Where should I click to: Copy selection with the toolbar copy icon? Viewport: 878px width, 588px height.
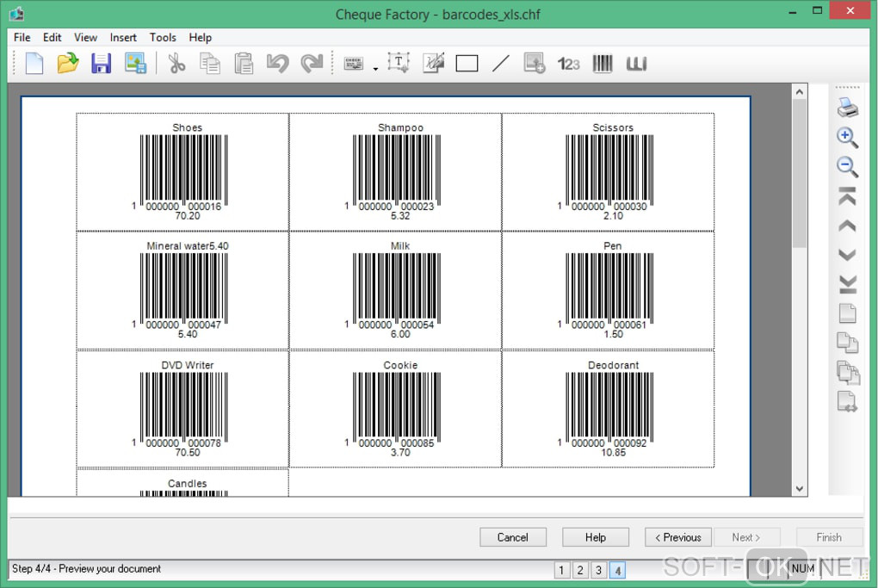pos(210,64)
